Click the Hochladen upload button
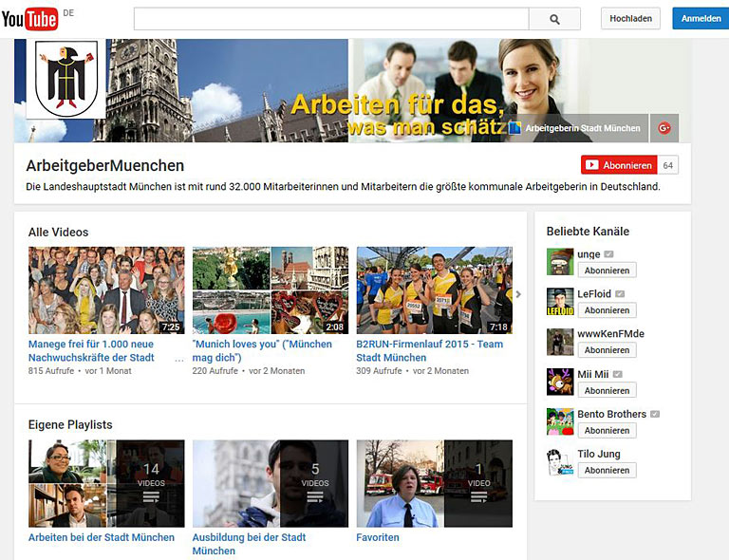 point(630,19)
